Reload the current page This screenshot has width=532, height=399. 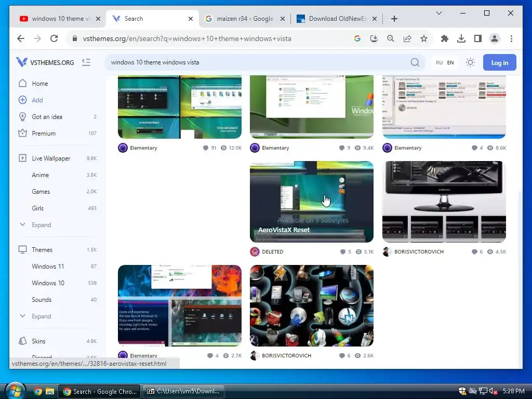click(x=54, y=38)
